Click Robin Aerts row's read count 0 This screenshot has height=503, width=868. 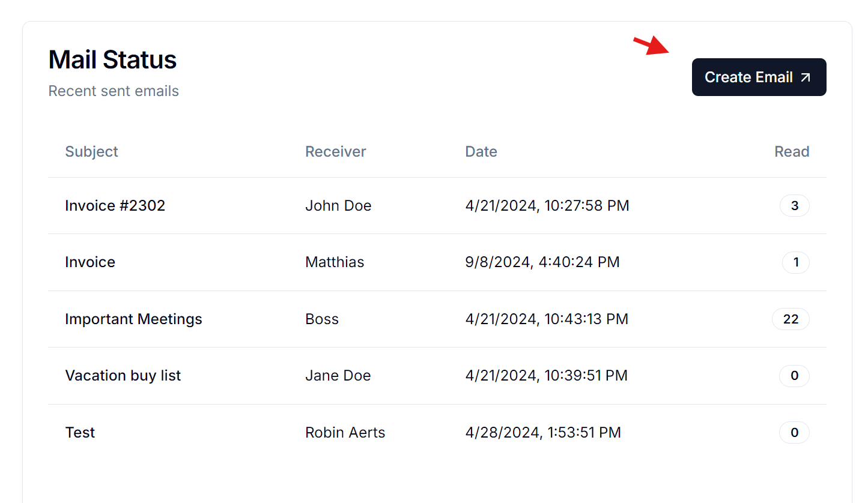pos(794,433)
